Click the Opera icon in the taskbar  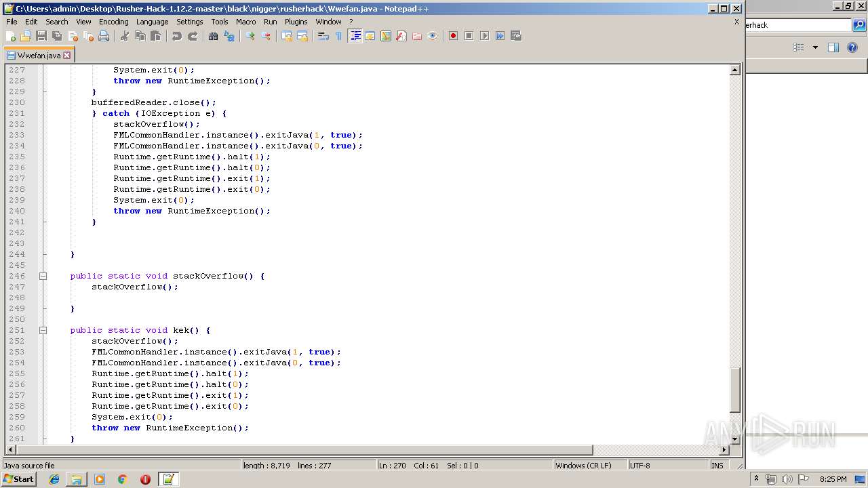(x=145, y=479)
